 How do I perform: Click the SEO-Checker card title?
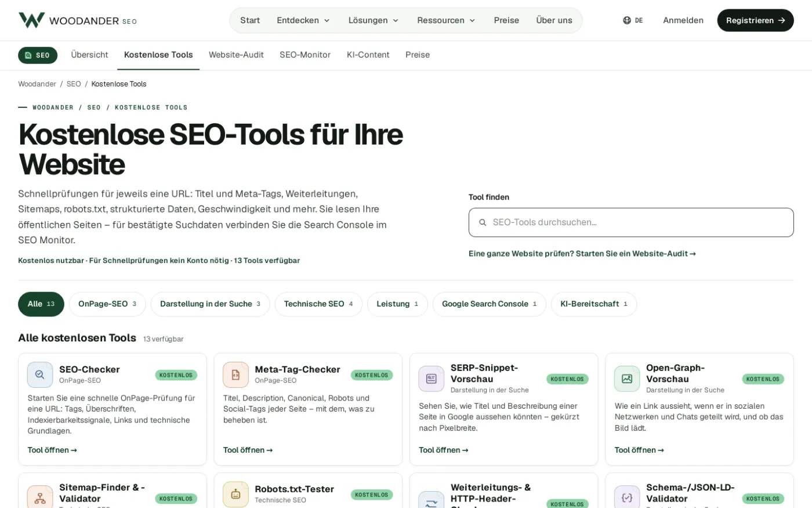click(89, 370)
